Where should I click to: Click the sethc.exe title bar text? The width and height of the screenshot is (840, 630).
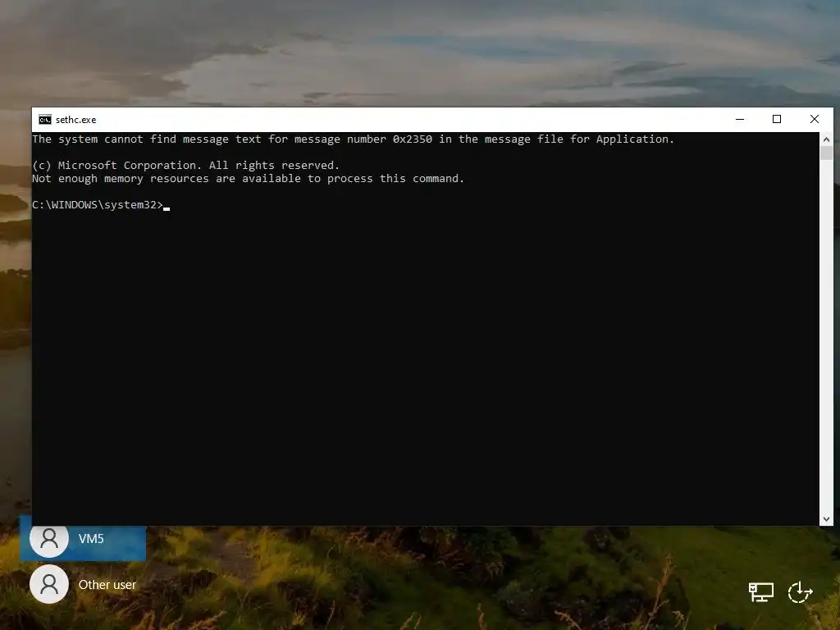76,120
